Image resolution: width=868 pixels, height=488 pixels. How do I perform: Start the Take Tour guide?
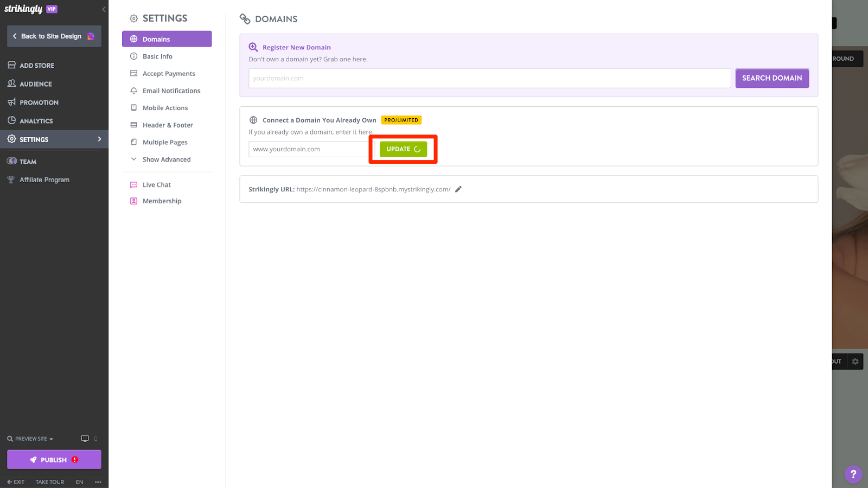(x=50, y=482)
